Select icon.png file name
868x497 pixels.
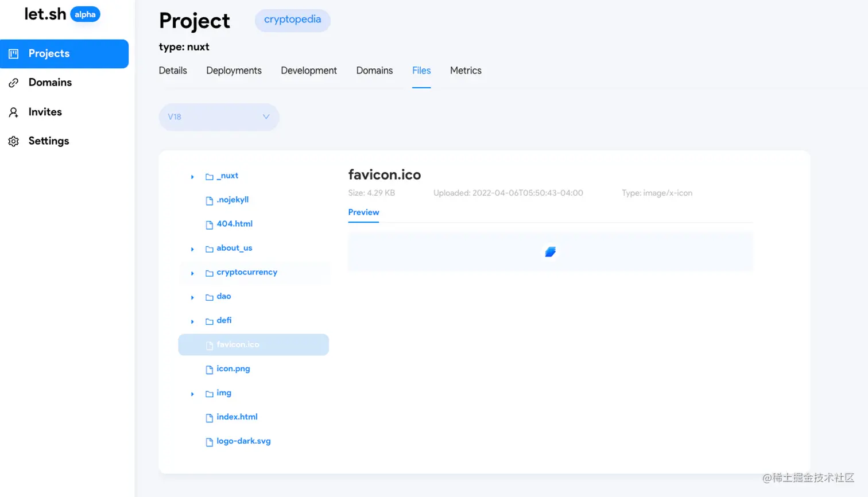233,368
